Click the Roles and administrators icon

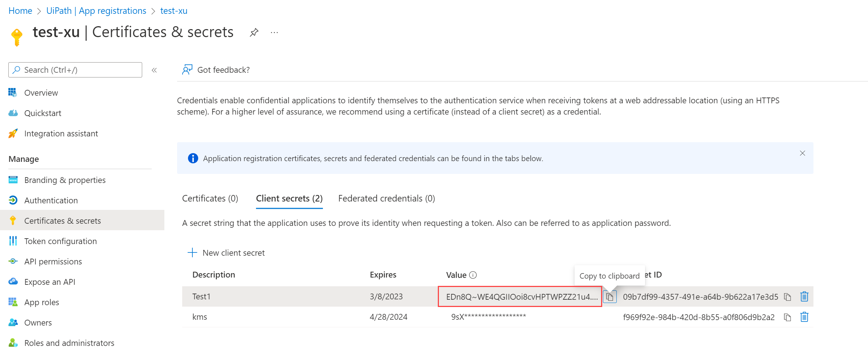13,343
